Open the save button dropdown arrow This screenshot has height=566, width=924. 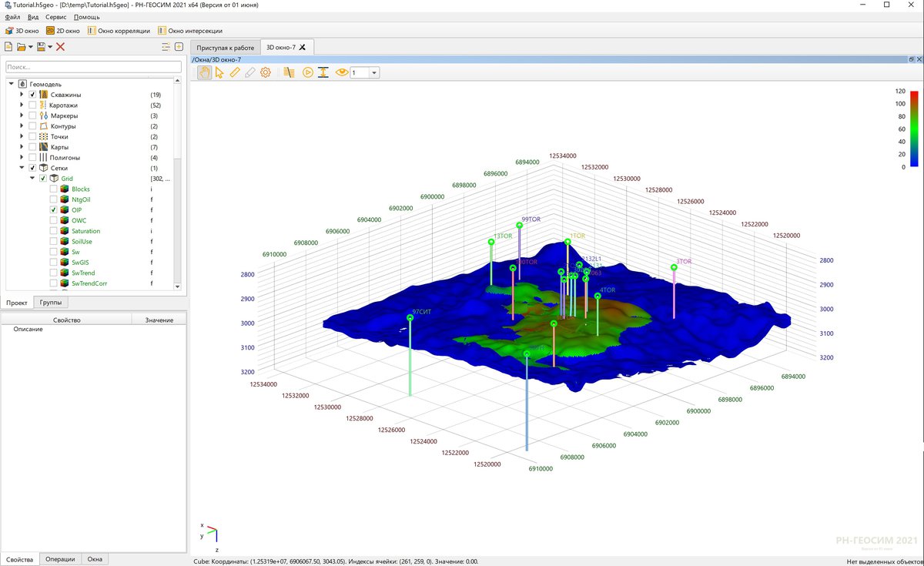click(51, 46)
